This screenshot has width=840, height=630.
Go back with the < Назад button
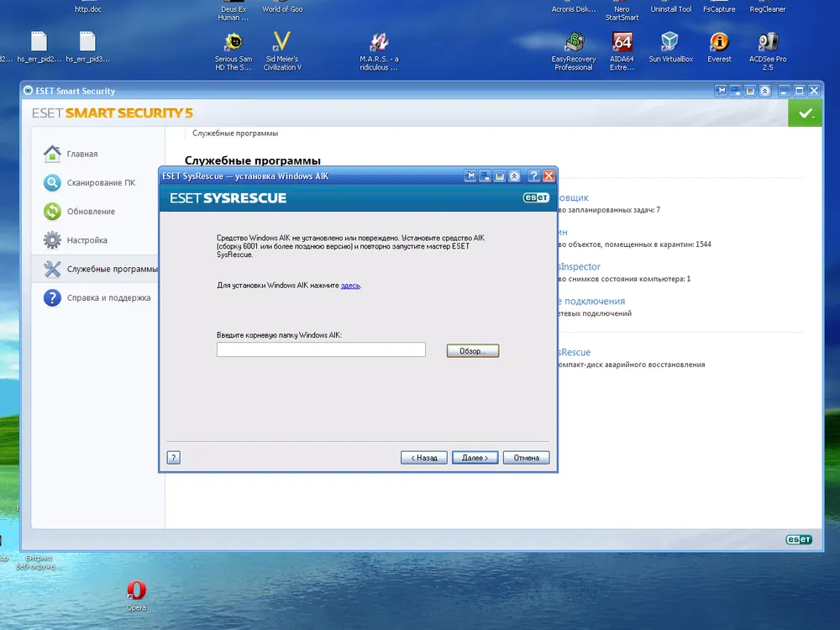coord(423,458)
